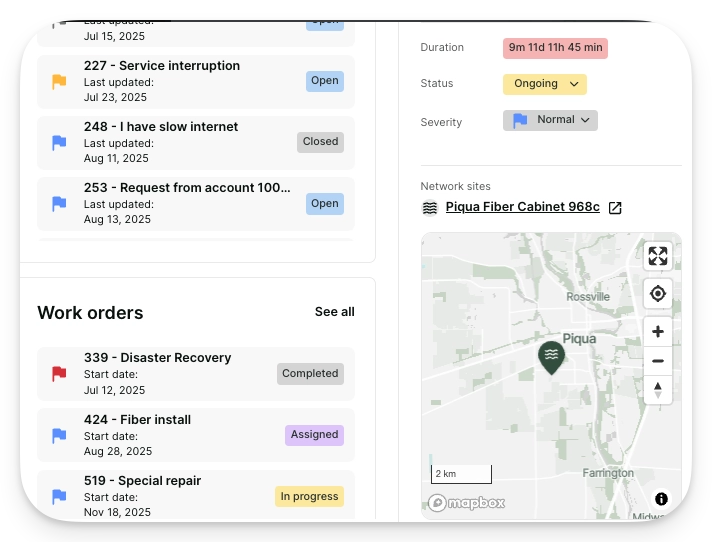Click blue flag on ticket 253

tap(59, 203)
